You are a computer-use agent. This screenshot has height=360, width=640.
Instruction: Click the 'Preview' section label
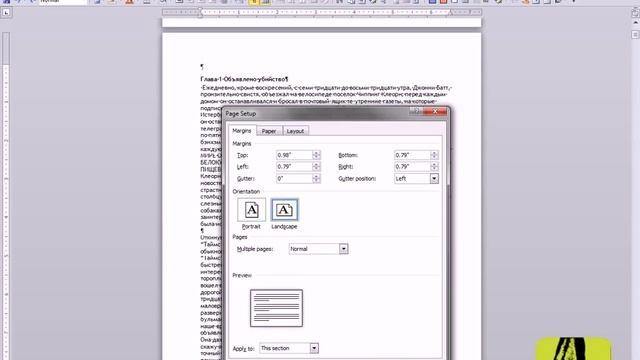[242, 276]
